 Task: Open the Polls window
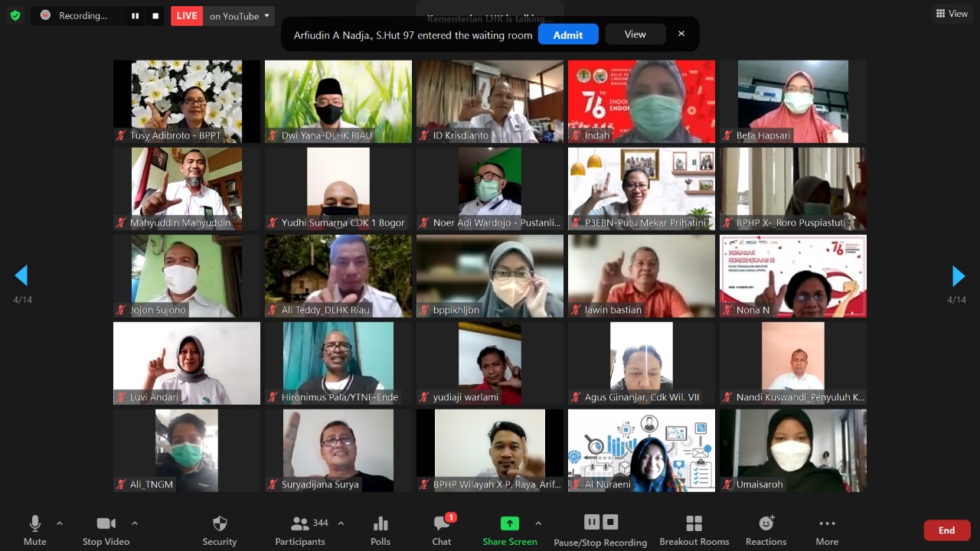(381, 530)
